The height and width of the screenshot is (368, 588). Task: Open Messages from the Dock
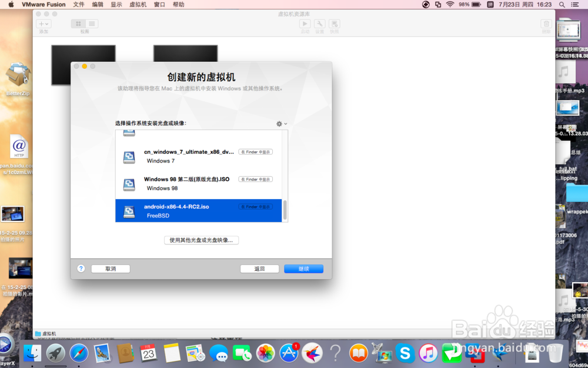tap(219, 353)
